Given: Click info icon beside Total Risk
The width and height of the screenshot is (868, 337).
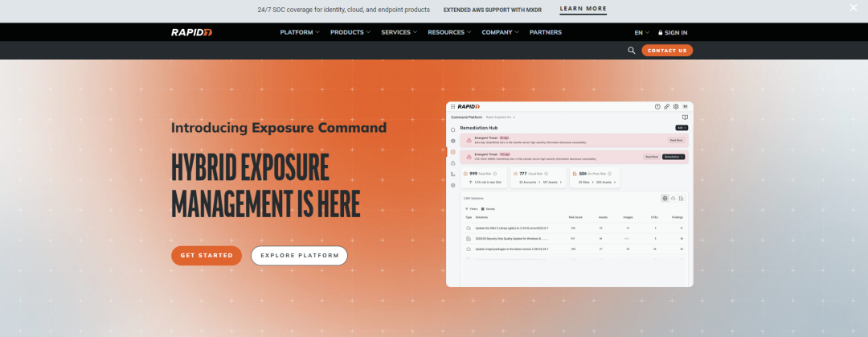Looking at the screenshot, I should [495, 174].
